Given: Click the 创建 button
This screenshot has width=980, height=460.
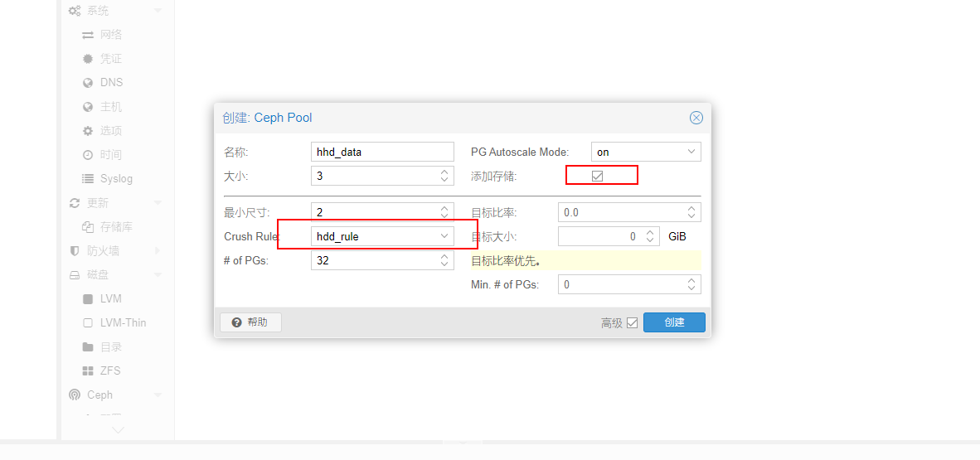Looking at the screenshot, I should pos(674,322).
